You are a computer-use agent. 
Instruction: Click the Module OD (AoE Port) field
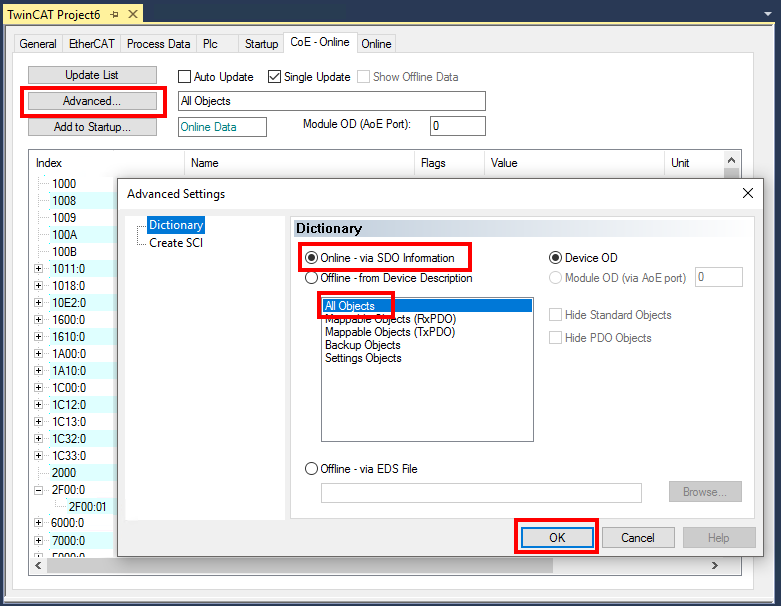pos(458,126)
